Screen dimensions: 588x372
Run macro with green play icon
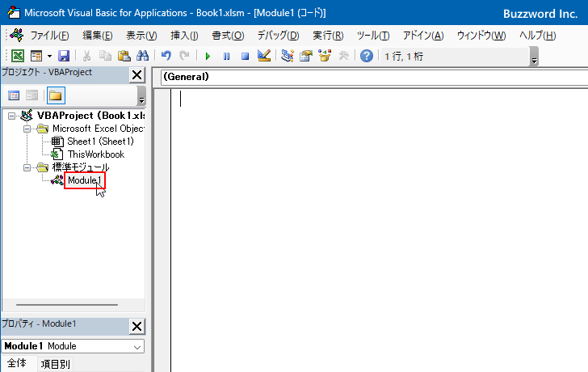pos(208,57)
